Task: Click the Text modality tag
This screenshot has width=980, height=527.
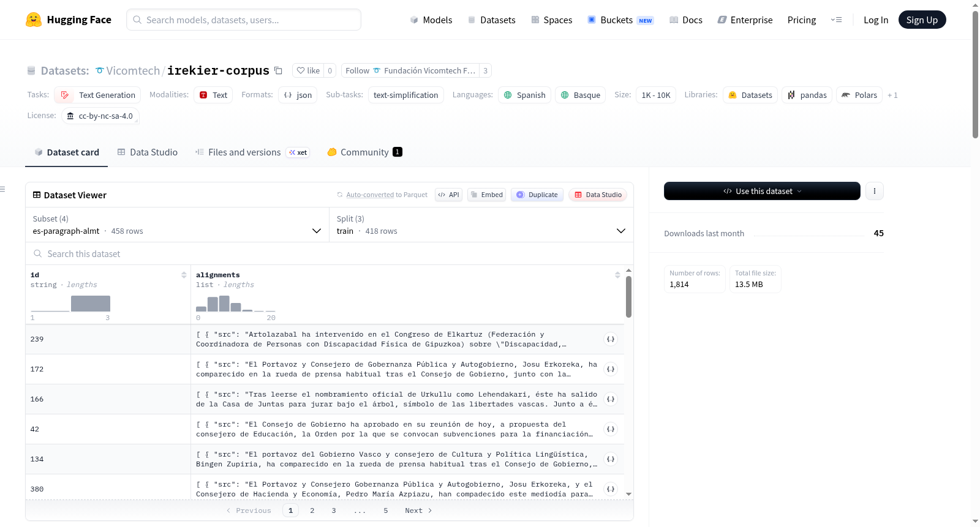Action: click(x=213, y=95)
